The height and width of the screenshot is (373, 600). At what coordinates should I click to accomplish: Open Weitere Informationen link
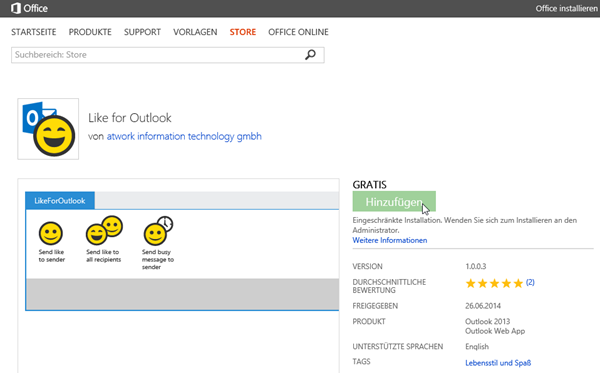[390, 240]
